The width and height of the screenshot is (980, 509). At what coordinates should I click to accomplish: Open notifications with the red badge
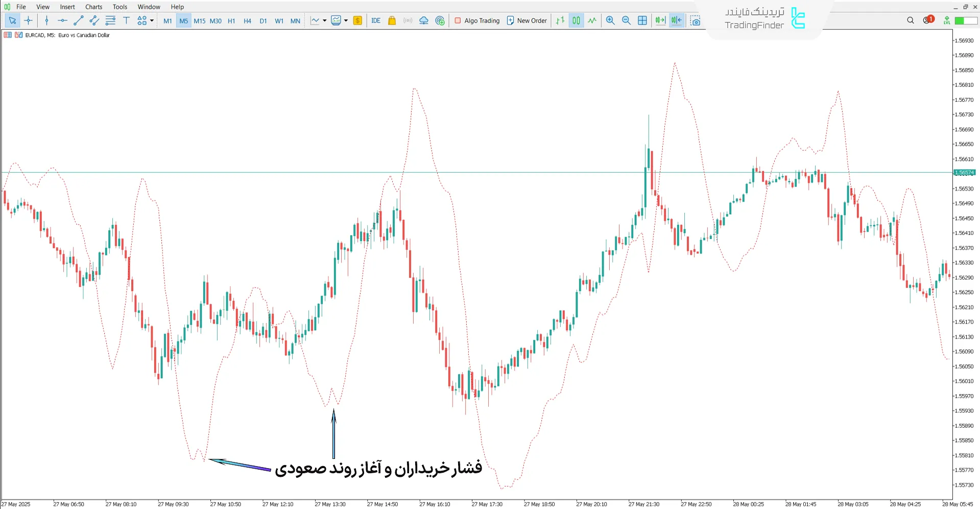click(x=927, y=20)
